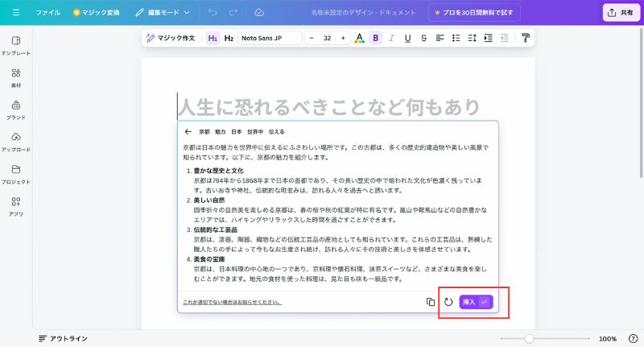Viewport: 644px width, 347px height.
Task: Click the undo arrow
Action: pyautogui.click(x=213, y=12)
